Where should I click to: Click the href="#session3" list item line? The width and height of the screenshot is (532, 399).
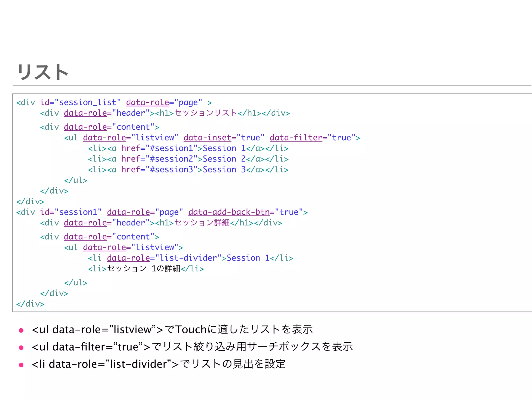click(x=188, y=170)
